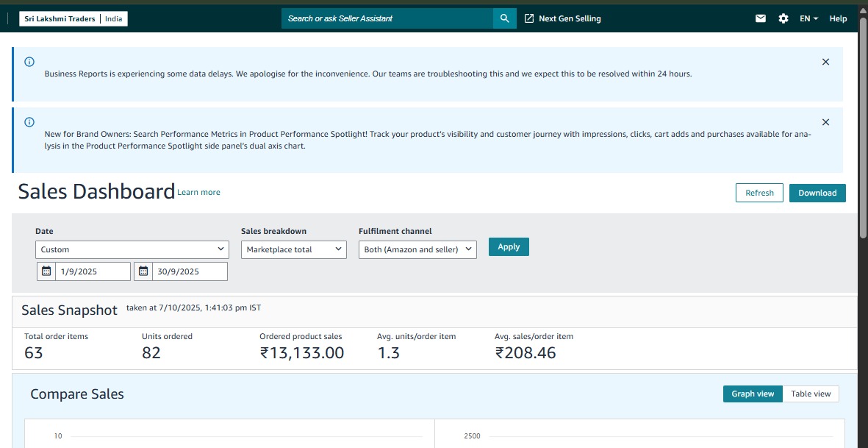Screen dimensions: 868x448
Task: Open the end date calendar icon
Action: [x=143, y=271]
